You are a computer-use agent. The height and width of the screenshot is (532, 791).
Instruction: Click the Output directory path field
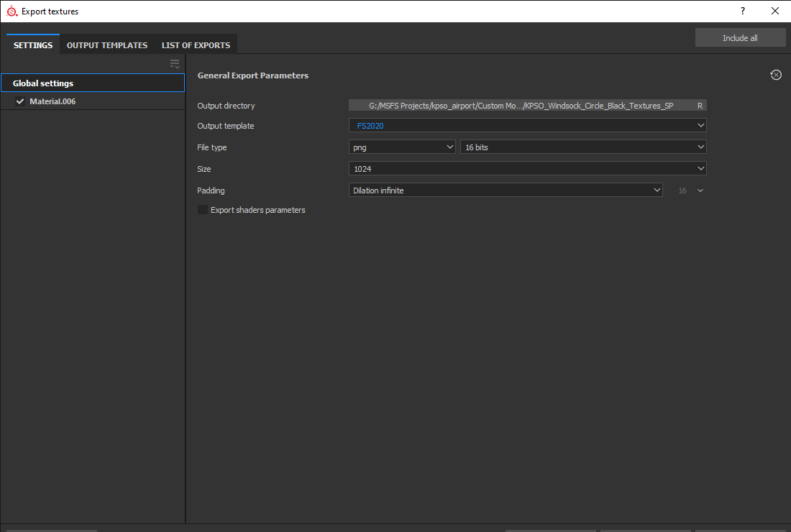521,106
